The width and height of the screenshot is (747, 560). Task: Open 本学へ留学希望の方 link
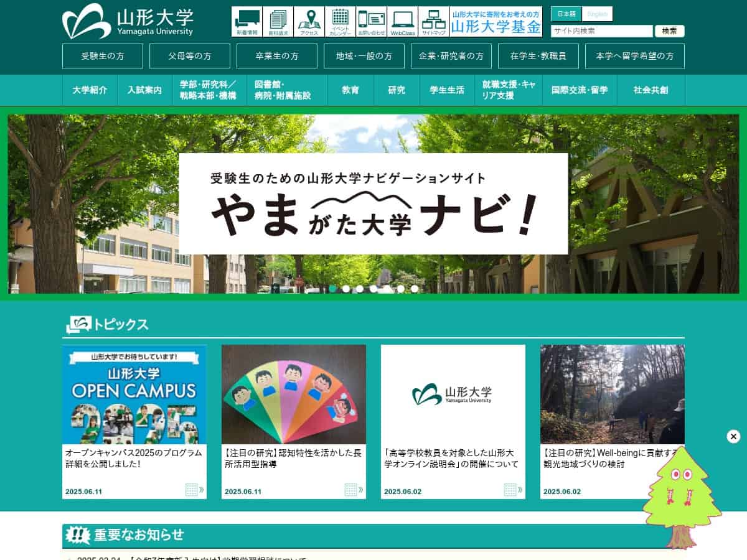point(635,56)
